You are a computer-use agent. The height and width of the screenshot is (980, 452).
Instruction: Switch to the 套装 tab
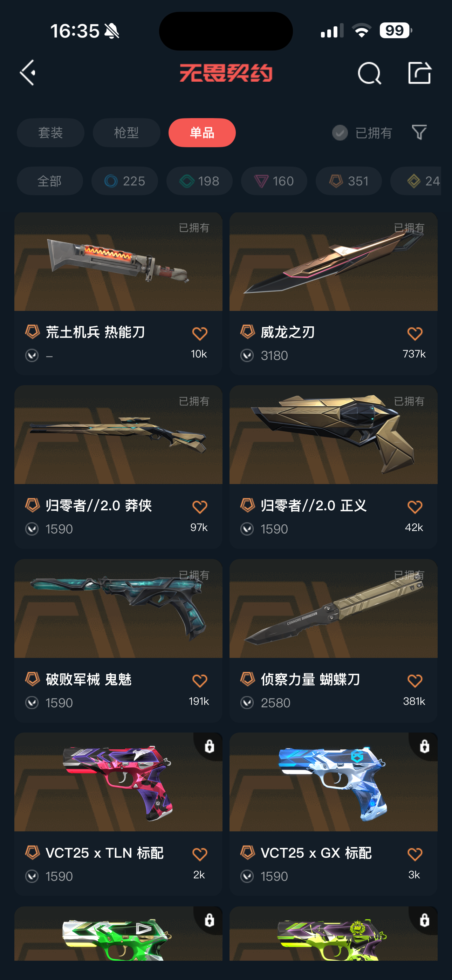50,133
